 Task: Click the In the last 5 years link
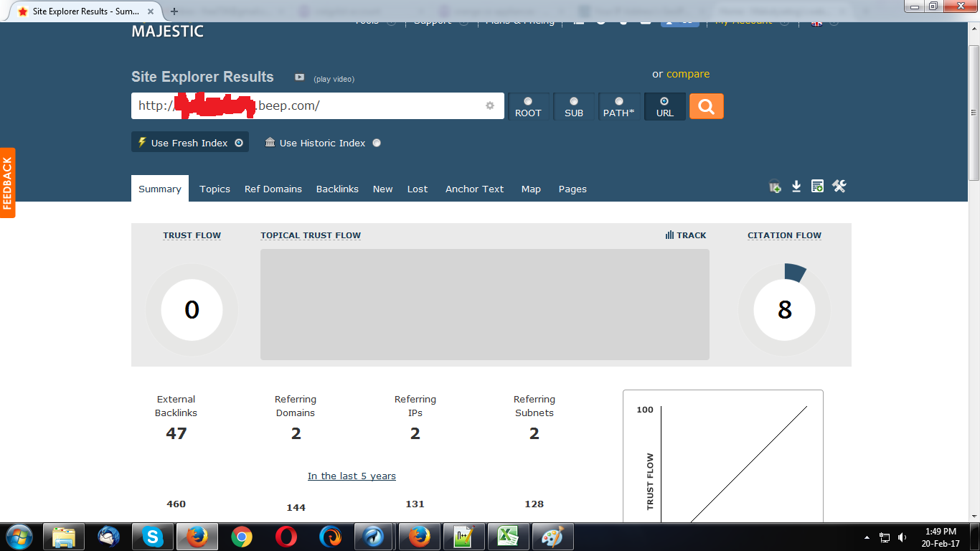click(x=352, y=476)
